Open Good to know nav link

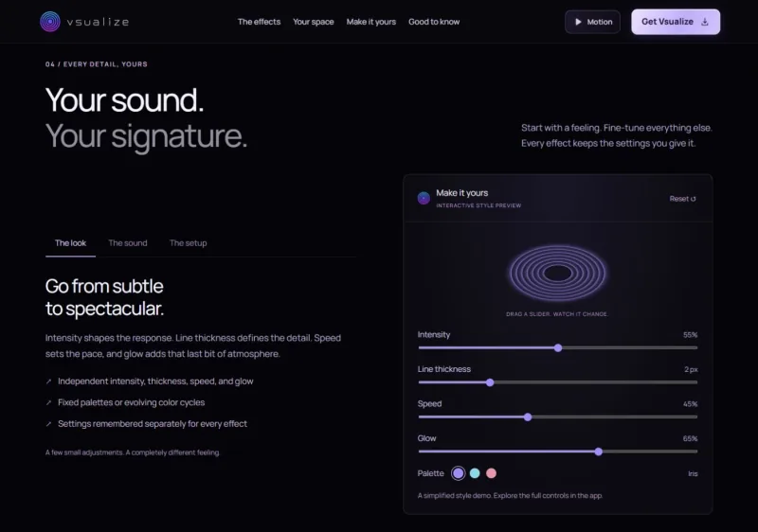point(434,22)
